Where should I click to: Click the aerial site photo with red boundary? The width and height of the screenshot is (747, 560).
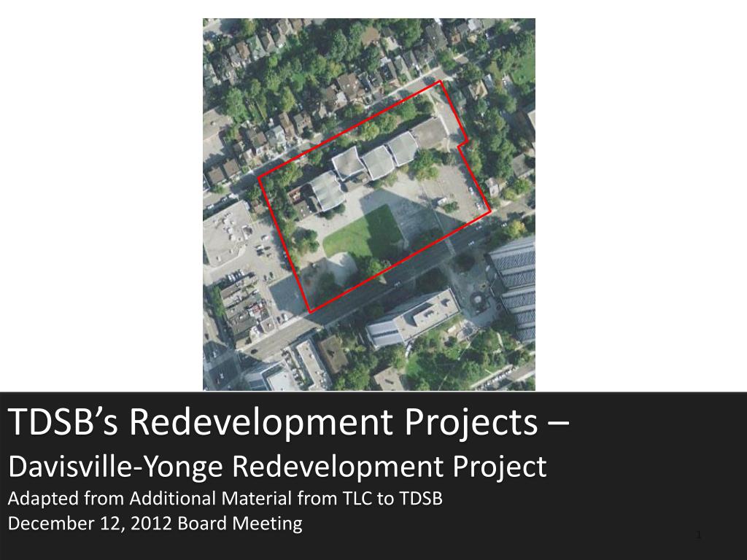368,204
